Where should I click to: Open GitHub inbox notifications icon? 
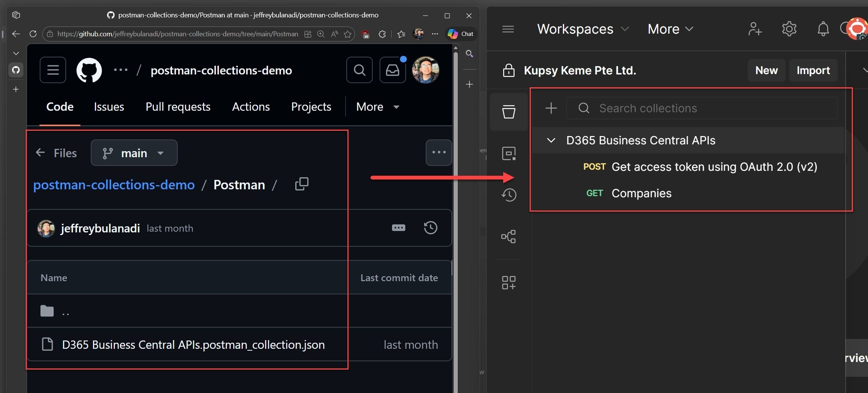(x=392, y=70)
